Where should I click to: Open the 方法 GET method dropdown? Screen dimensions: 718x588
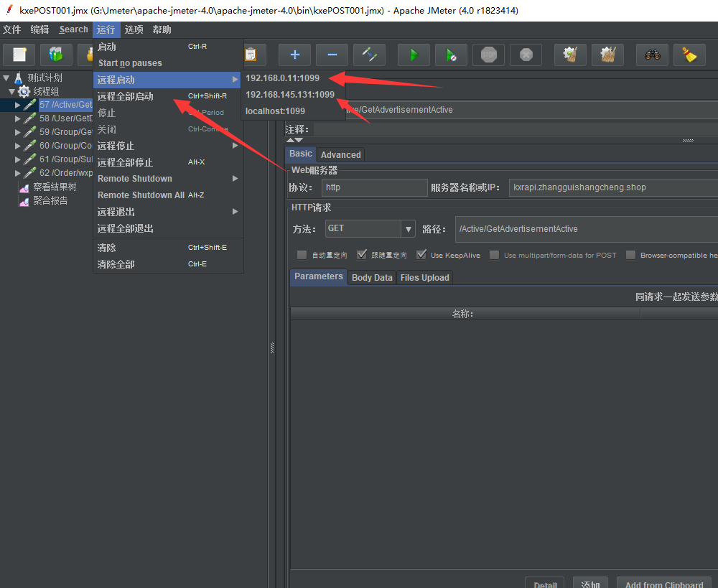point(409,229)
